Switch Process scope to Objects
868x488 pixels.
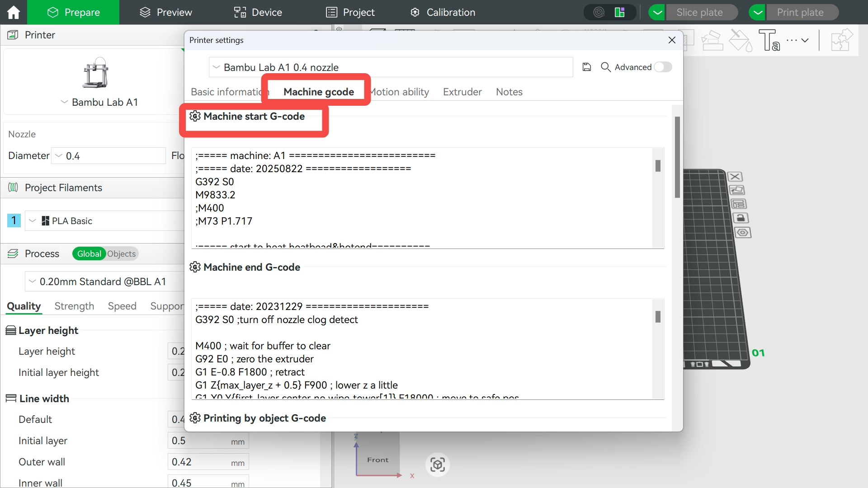click(x=122, y=253)
